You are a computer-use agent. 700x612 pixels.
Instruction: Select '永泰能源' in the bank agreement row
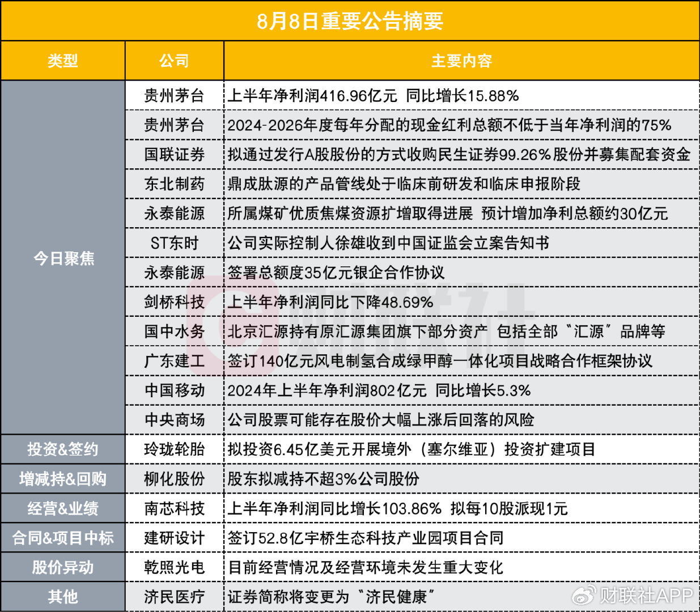174,273
